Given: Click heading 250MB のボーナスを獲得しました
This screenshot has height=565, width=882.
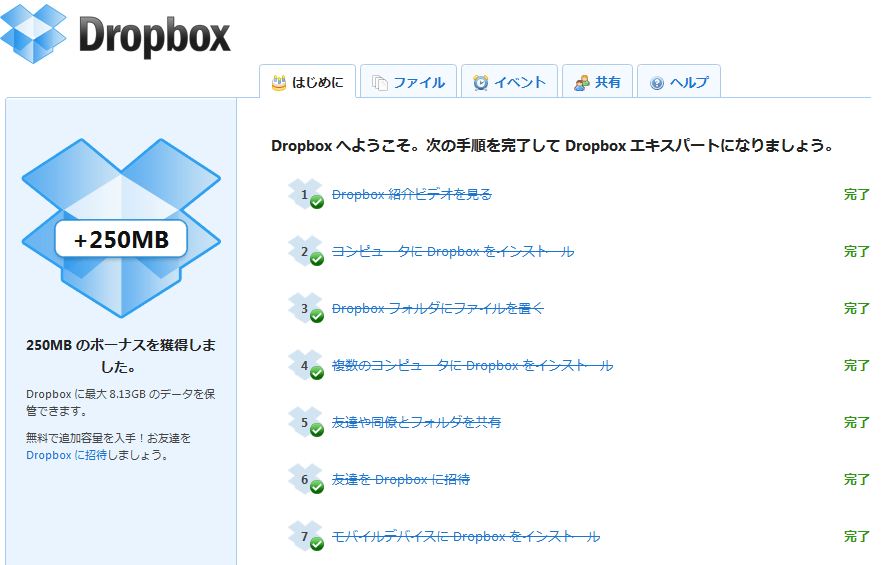Looking at the screenshot, I should 120,356.
